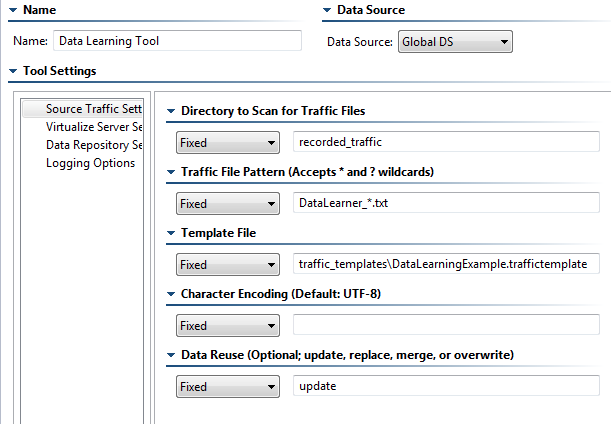Collapse Directory to Scan for Traffic Files section

coord(171,111)
